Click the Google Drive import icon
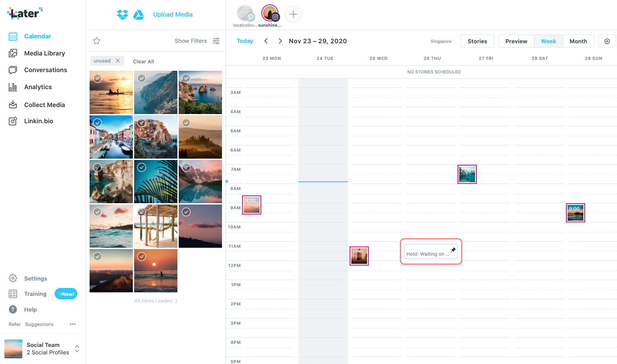Screen dimensions: 617x364 139,14
